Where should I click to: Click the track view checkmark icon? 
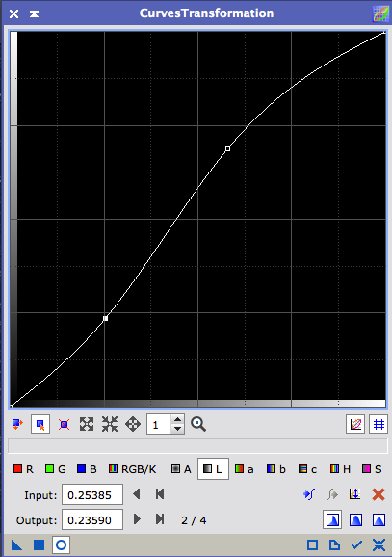(x=356, y=544)
